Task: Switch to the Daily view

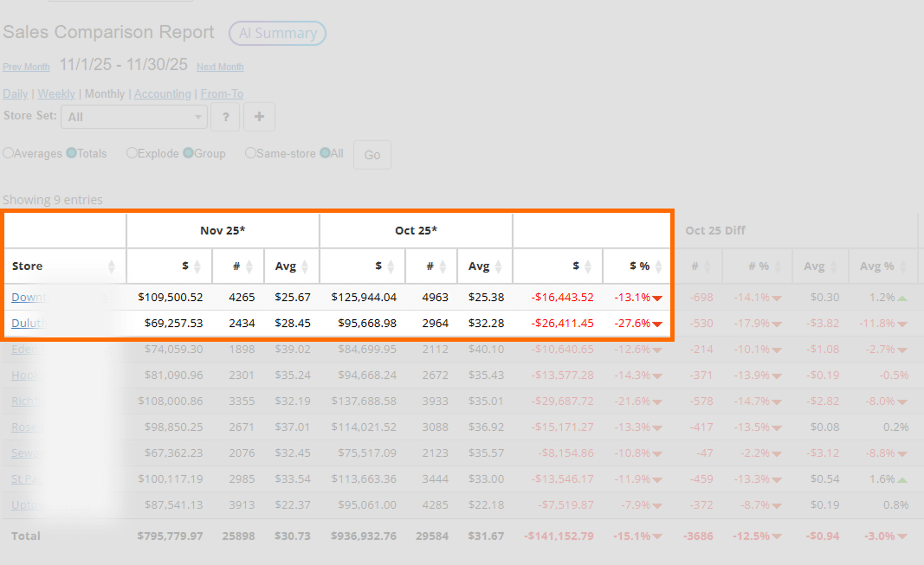Action: (16, 93)
